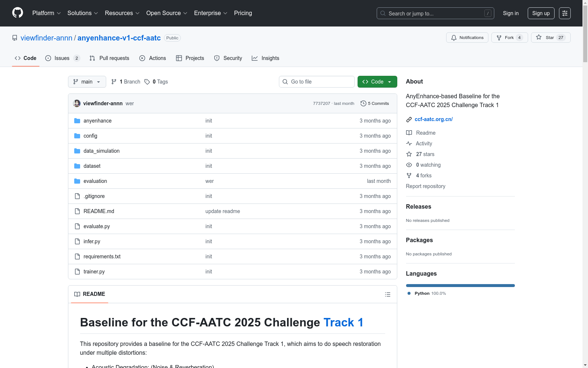Click the infer.py file icon
Viewport: 588px width, 368px height.
(x=77, y=241)
